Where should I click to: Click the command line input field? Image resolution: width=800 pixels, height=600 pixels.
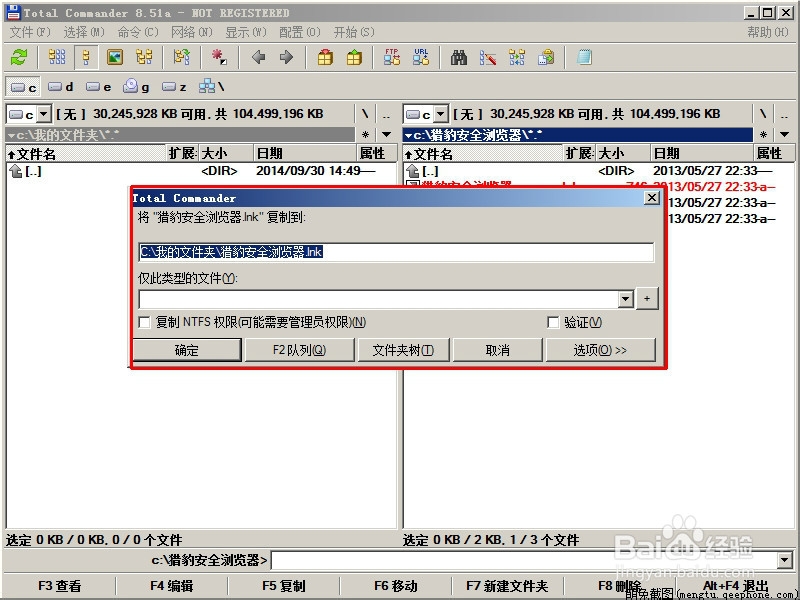[x=524, y=560]
